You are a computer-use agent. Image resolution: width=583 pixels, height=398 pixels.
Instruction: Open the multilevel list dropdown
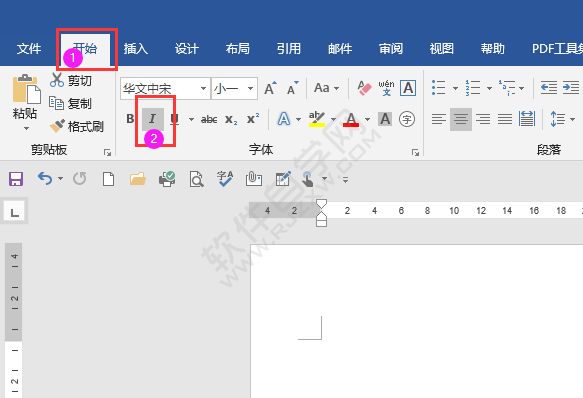click(x=521, y=89)
